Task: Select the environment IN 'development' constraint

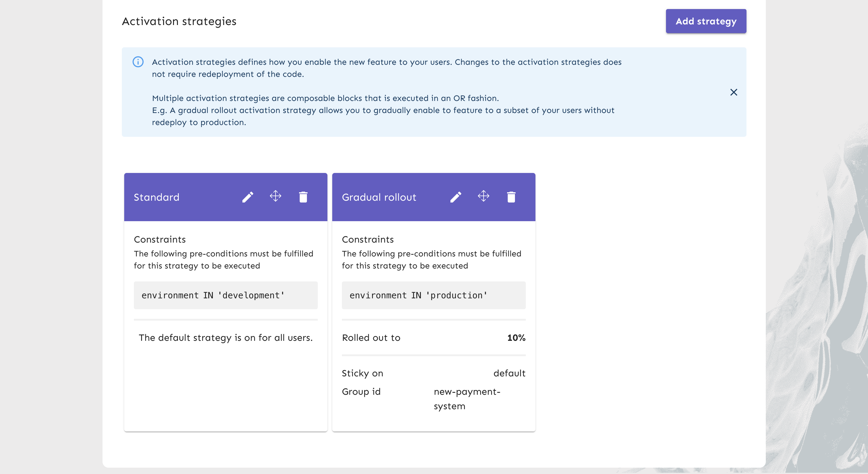Action: (226, 295)
